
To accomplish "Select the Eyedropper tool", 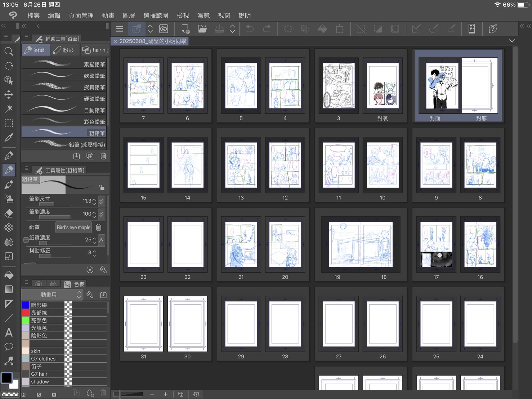I will point(9,138).
